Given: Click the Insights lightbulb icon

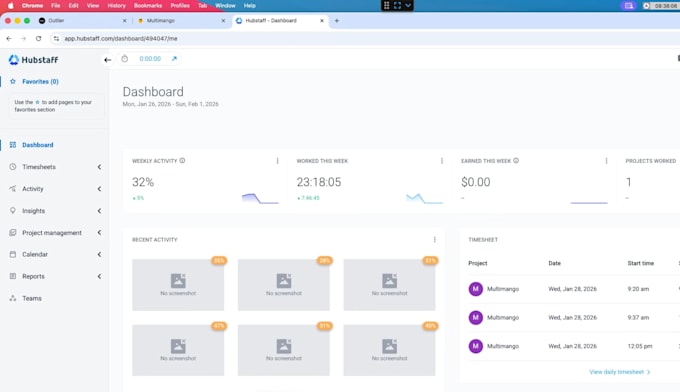Looking at the screenshot, I should point(13,210).
